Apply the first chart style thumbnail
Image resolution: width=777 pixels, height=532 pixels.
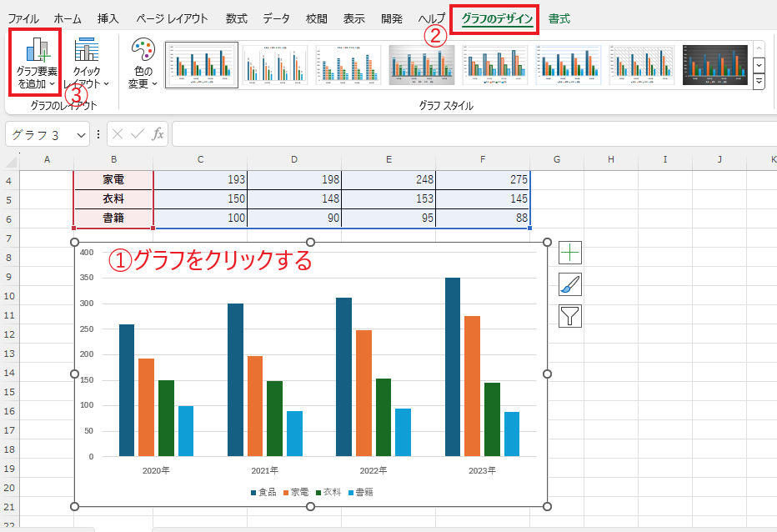[x=202, y=65]
